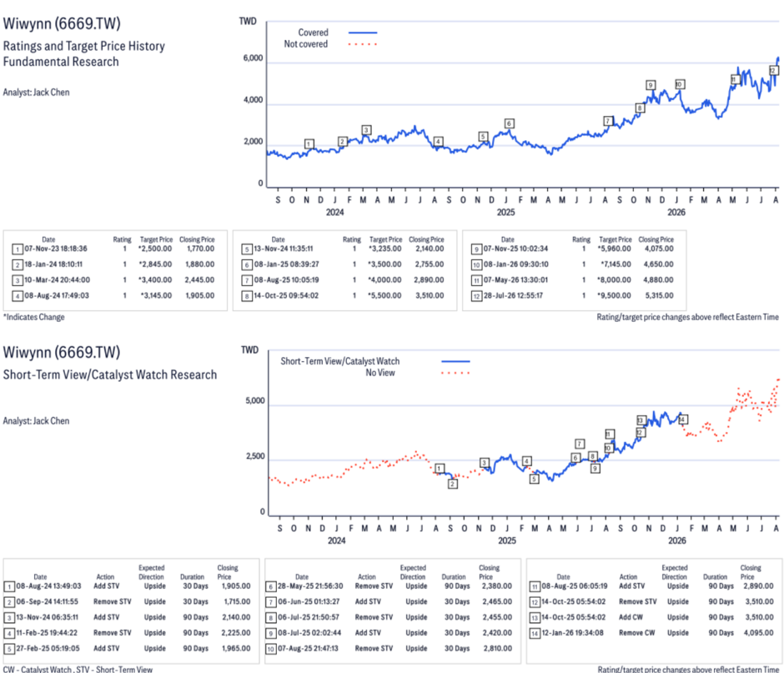Click target price *7,145.00
This screenshot has height=673, width=784.
[x=616, y=264]
